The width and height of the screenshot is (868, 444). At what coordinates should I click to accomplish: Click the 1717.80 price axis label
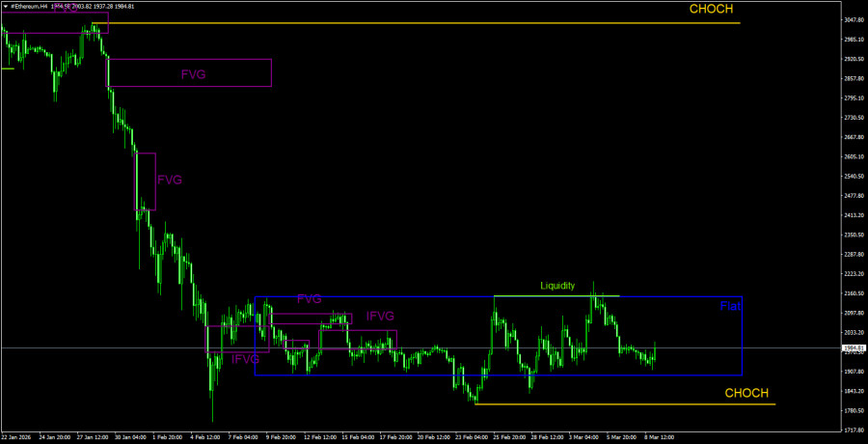coord(853,430)
